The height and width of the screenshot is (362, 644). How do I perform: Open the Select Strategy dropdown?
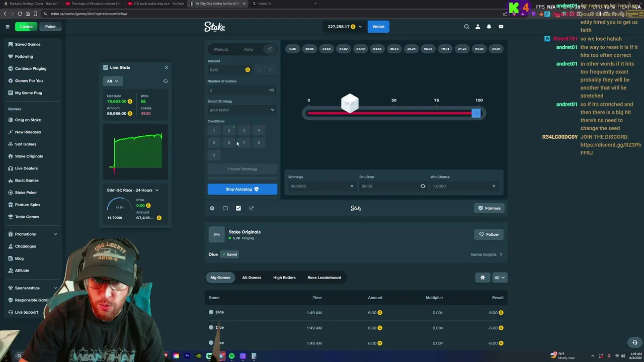tap(242, 110)
